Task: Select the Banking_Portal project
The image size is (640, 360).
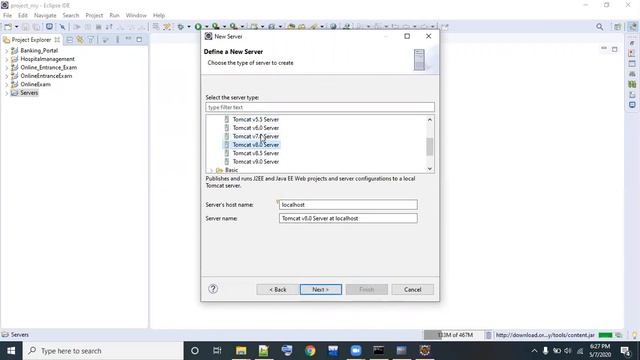Action: (x=39, y=51)
